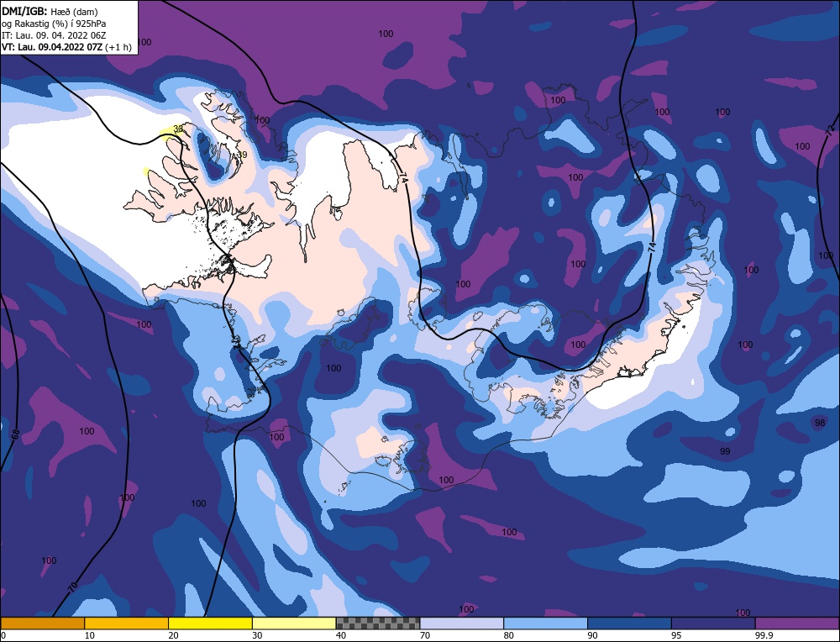Click the '95' legend tick label

tap(675, 635)
